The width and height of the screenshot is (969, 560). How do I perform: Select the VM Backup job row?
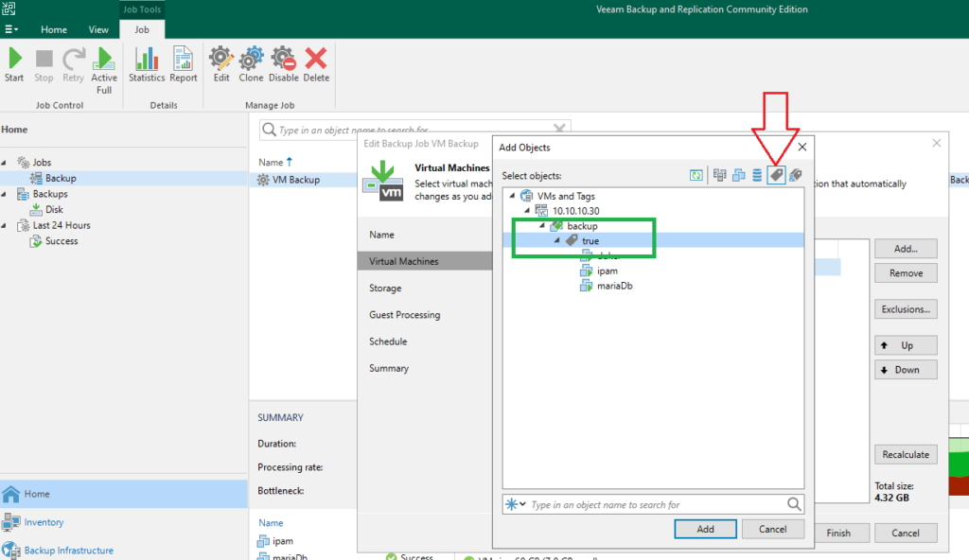click(303, 180)
